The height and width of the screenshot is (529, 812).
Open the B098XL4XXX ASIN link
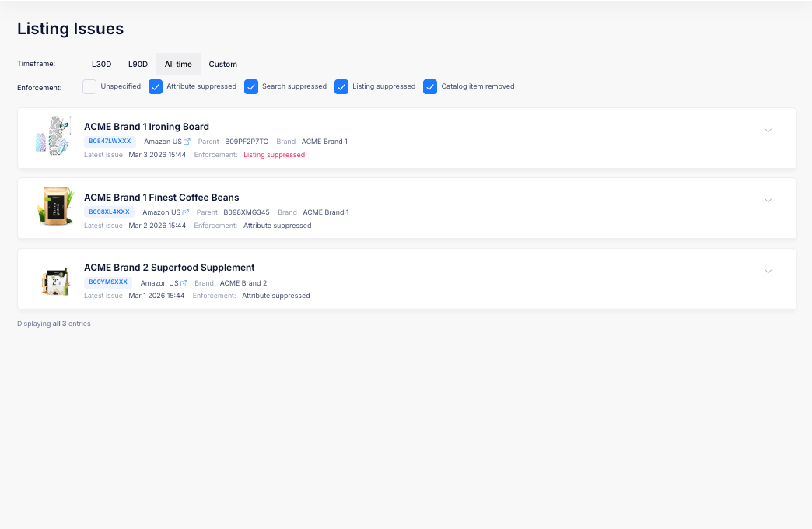(x=109, y=212)
